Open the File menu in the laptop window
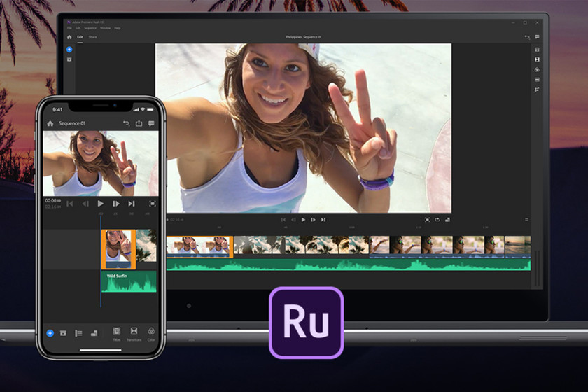This screenshot has height=392, width=588. [69, 28]
